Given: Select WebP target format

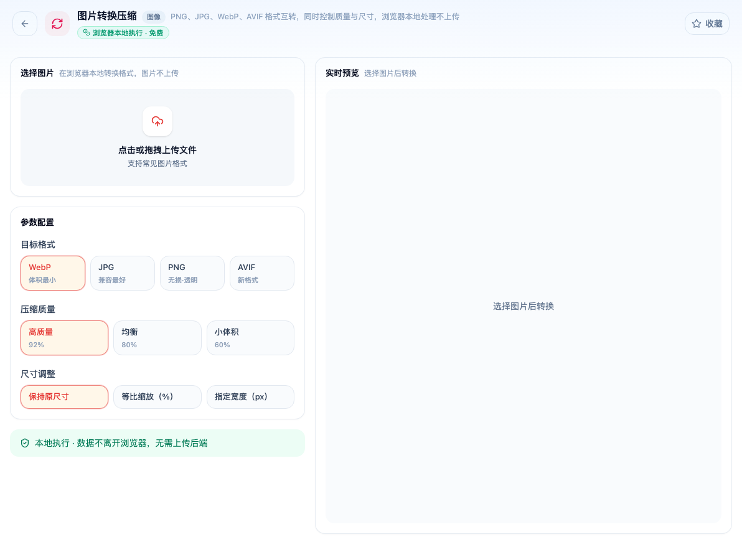Looking at the screenshot, I should [x=53, y=273].
